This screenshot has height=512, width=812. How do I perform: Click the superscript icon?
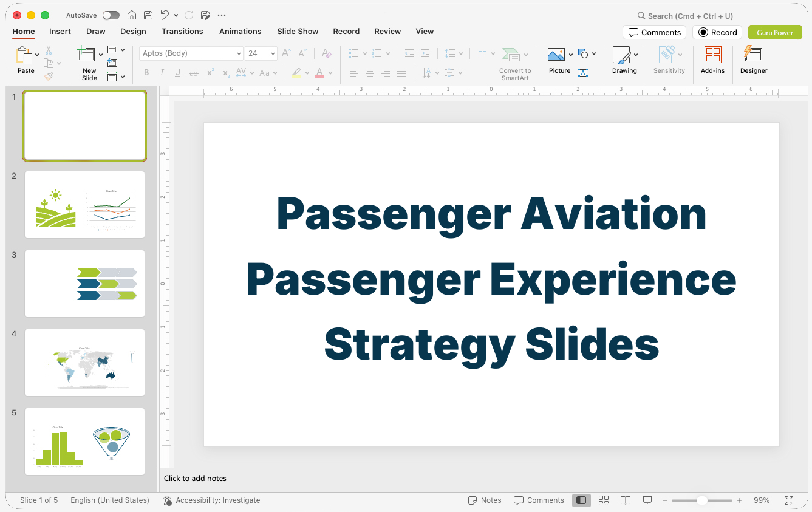210,73
